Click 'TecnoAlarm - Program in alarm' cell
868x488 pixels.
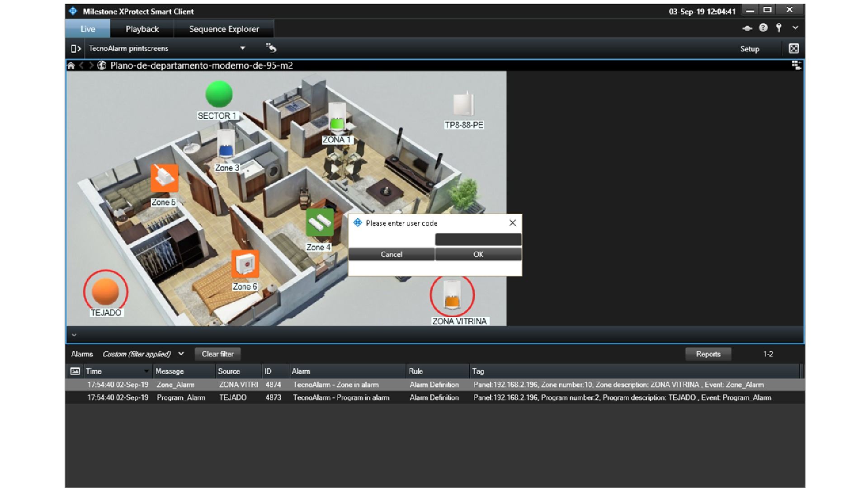(341, 398)
